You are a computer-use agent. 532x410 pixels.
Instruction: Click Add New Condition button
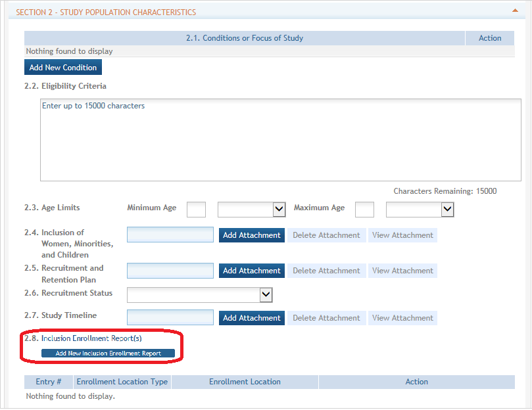tap(63, 67)
